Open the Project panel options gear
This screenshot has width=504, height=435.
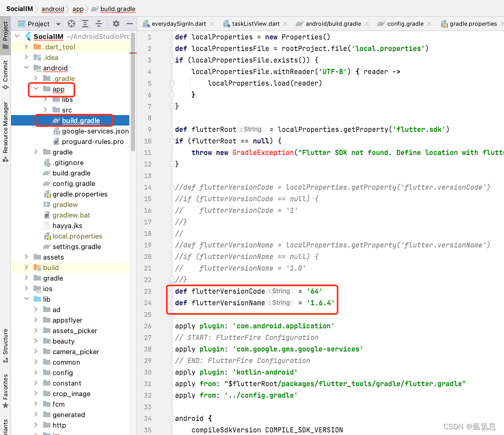[x=116, y=24]
